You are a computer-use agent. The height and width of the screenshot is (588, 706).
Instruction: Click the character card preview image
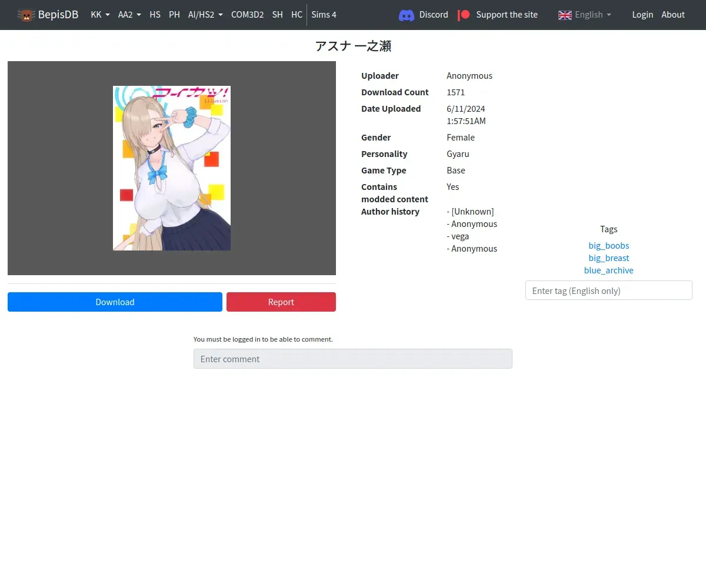pyautogui.click(x=172, y=168)
